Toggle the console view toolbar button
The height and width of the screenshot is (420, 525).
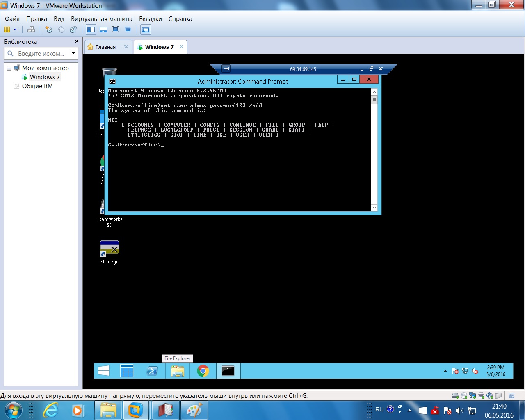point(146,30)
